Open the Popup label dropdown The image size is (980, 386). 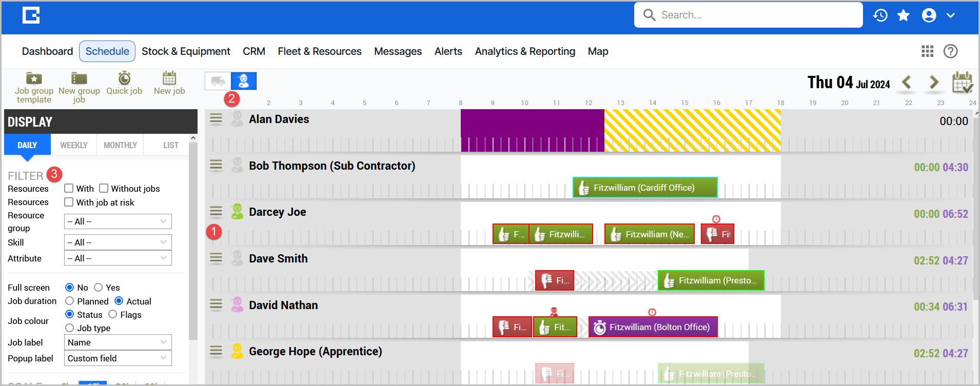tap(118, 358)
